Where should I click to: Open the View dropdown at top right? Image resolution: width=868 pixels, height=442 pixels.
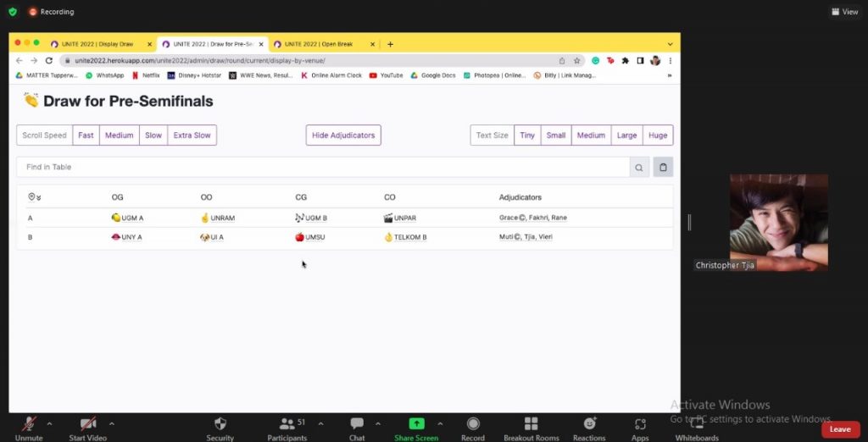[x=845, y=12]
